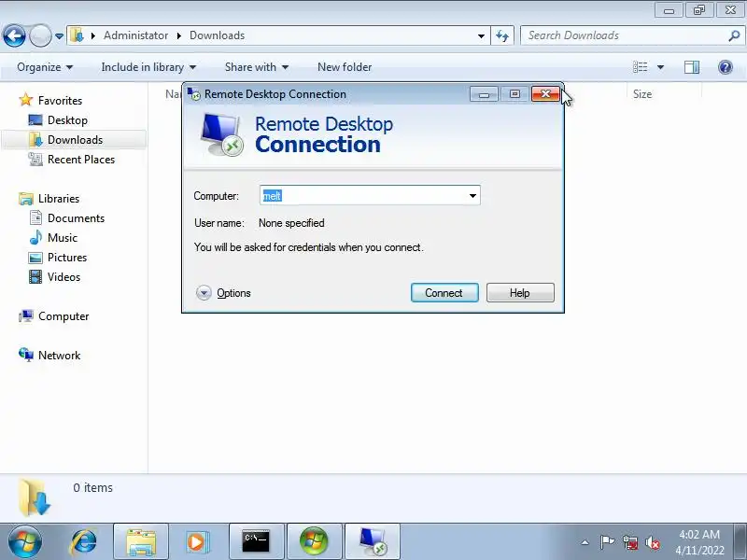
Task: Open the Windows Start menu
Action: 25,542
